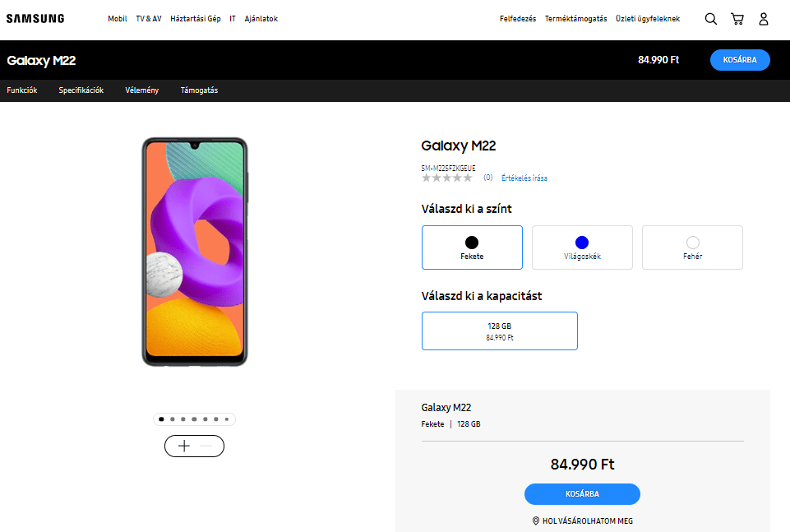Select the Fekete color option
The image size is (790, 532).
(x=472, y=247)
